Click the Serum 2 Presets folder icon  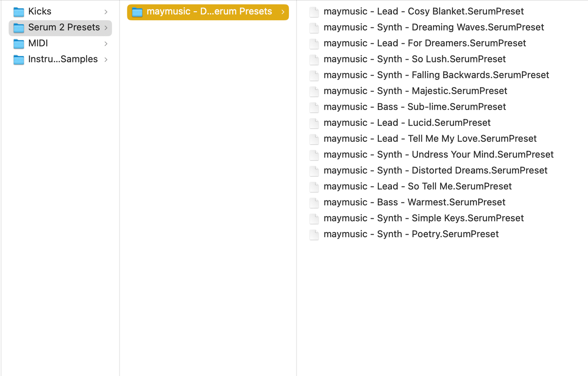(18, 27)
